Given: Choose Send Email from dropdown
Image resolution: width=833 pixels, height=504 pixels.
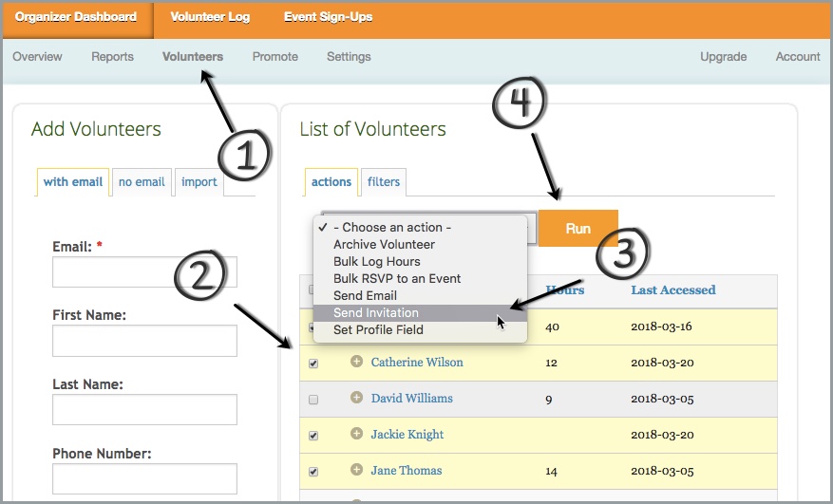Looking at the screenshot, I should tap(420, 295).
